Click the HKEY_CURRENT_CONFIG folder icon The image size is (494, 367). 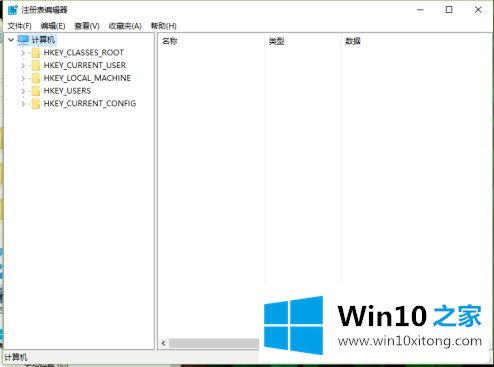(x=35, y=104)
